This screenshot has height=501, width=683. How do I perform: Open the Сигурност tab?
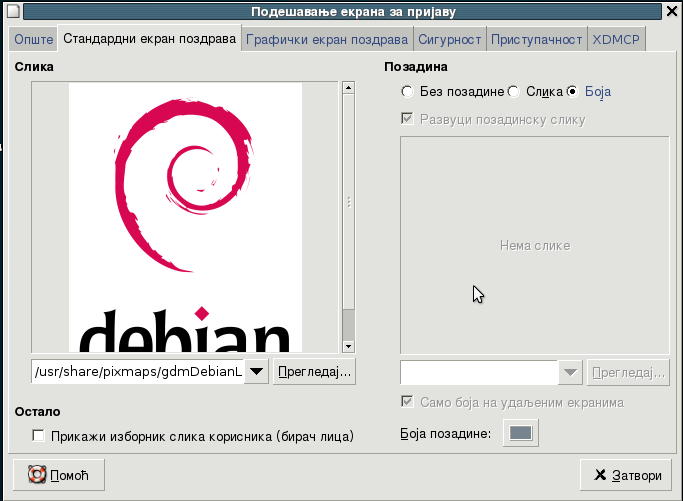(450, 39)
